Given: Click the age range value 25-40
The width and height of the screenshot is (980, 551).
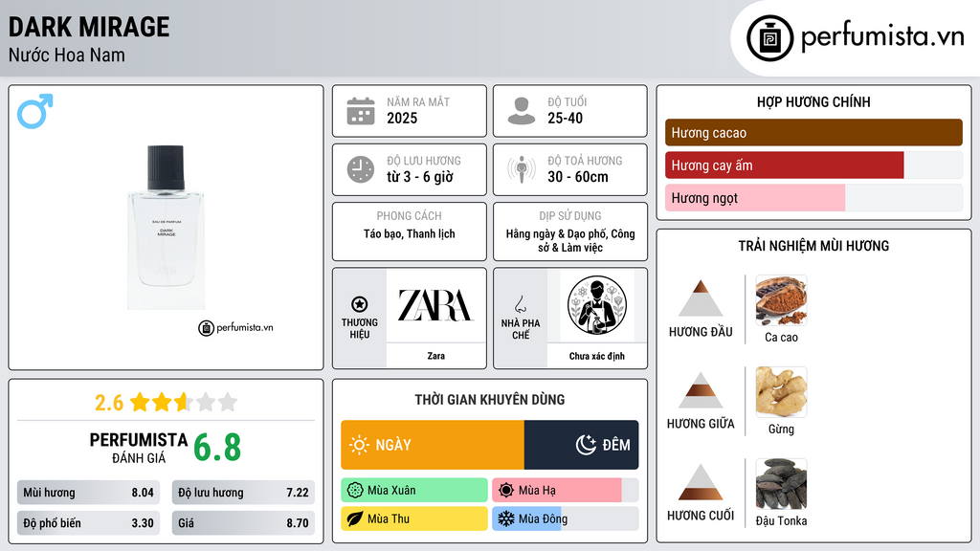Looking at the screenshot, I should [565, 118].
